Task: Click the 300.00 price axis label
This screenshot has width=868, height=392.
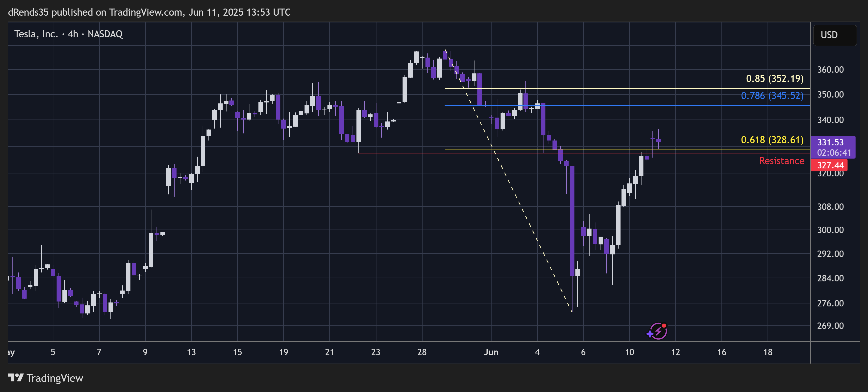Action: pyautogui.click(x=830, y=230)
